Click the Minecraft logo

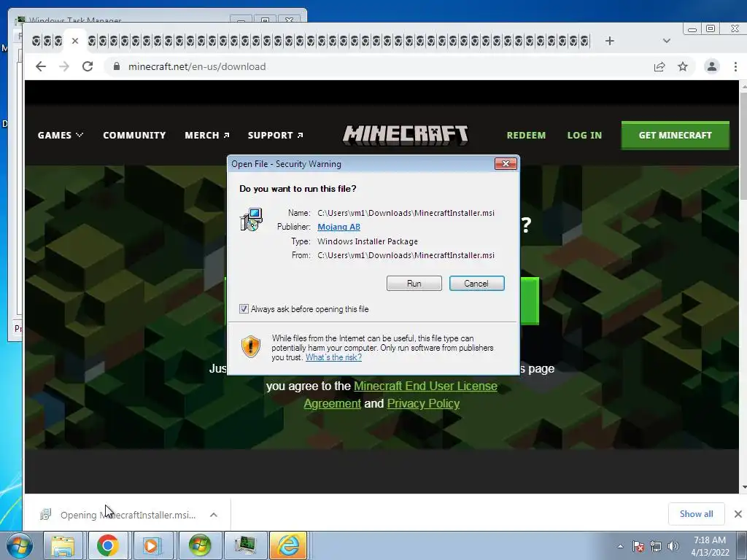[406, 135]
